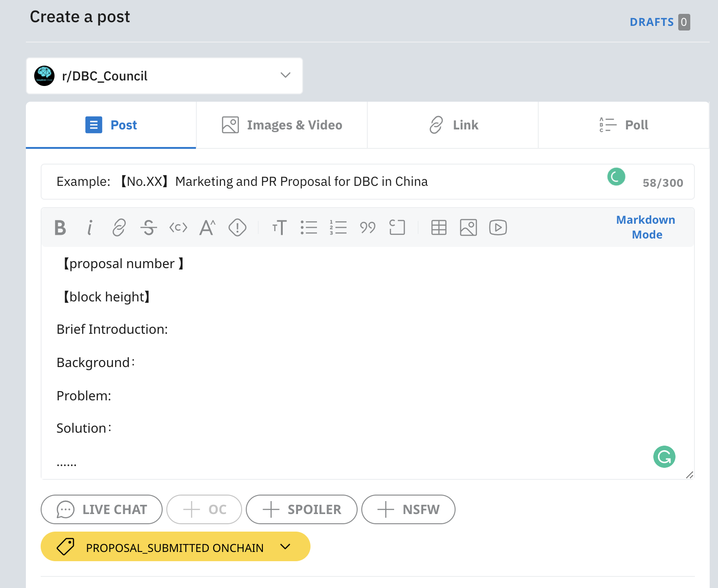Image resolution: width=718 pixels, height=588 pixels.
Task: Switch to the Images & Video tab
Action: point(282,125)
